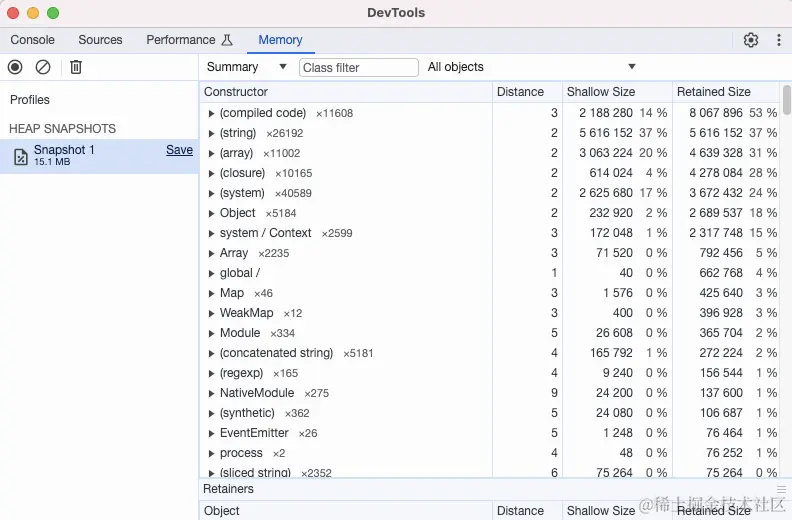Expand the (compiled code) row
The width and height of the screenshot is (792, 520).
pos(211,113)
